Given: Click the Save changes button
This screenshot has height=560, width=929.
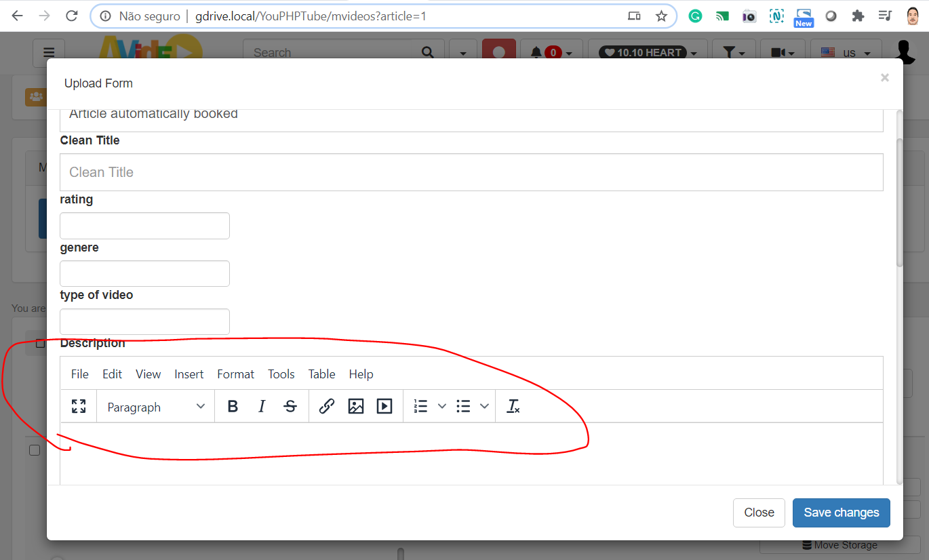Looking at the screenshot, I should (842, 513).
